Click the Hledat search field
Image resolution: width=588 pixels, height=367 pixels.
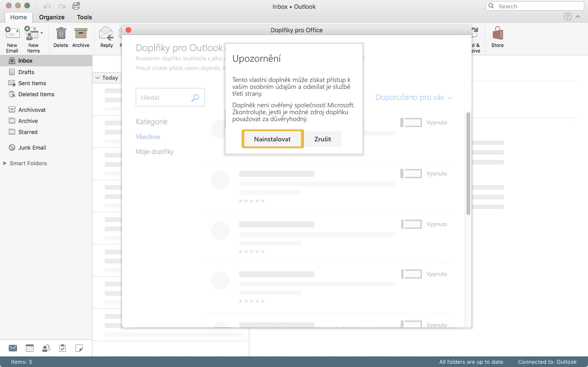coord(170,98)
